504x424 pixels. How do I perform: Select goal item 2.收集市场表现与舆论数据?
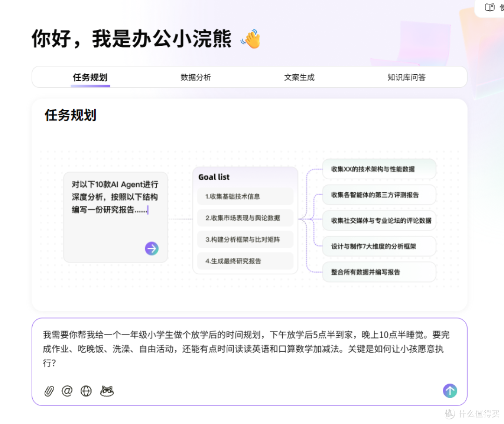point(245,218)
